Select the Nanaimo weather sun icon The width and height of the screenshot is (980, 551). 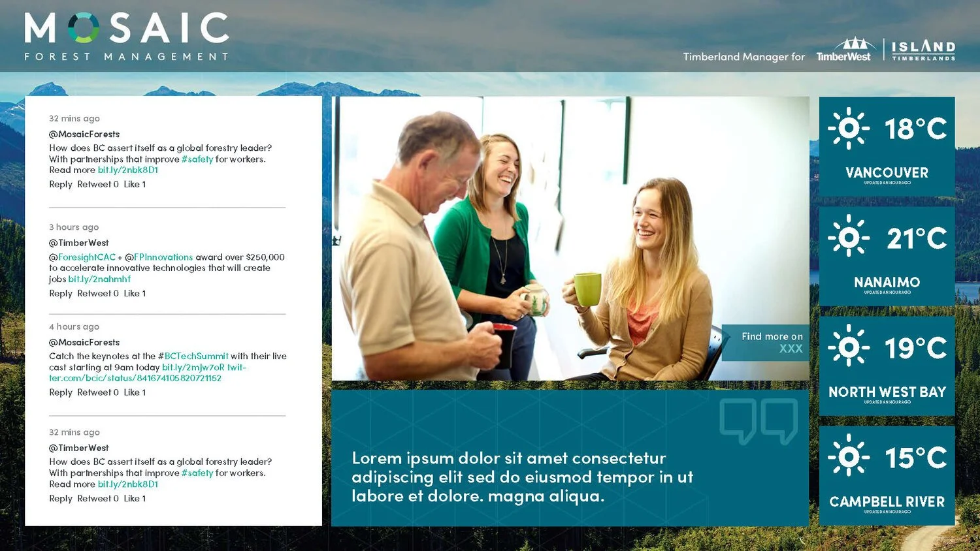[x=847, y=238]
